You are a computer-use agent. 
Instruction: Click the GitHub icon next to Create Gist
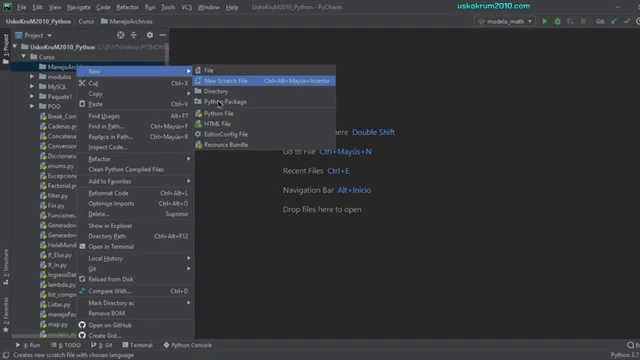[x=82, y=336]
